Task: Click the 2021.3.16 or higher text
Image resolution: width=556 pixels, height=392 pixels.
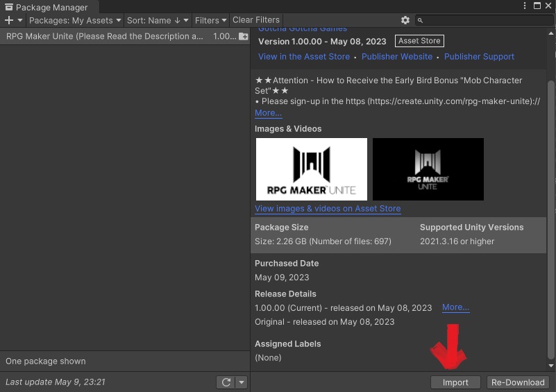Action: (x=457, y=241)
